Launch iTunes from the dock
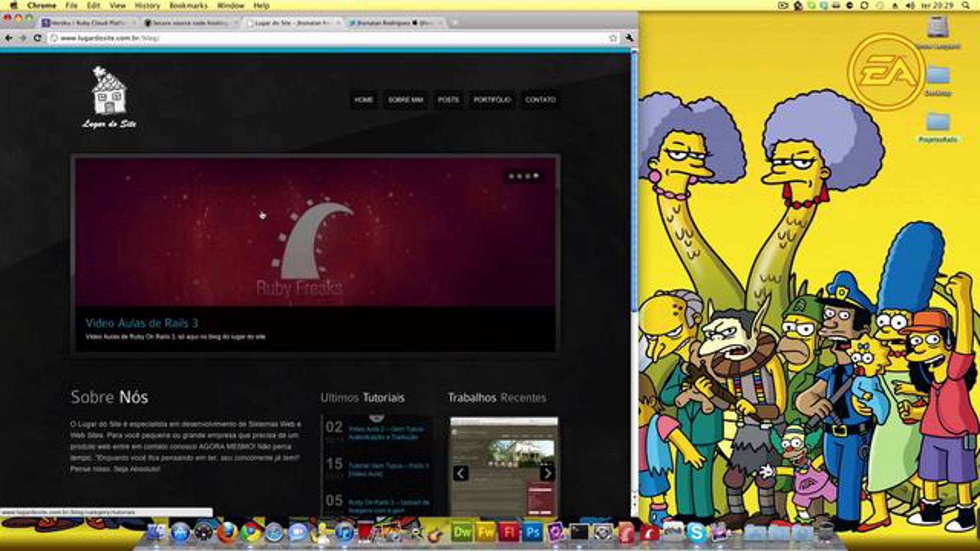 pos(345,532)
